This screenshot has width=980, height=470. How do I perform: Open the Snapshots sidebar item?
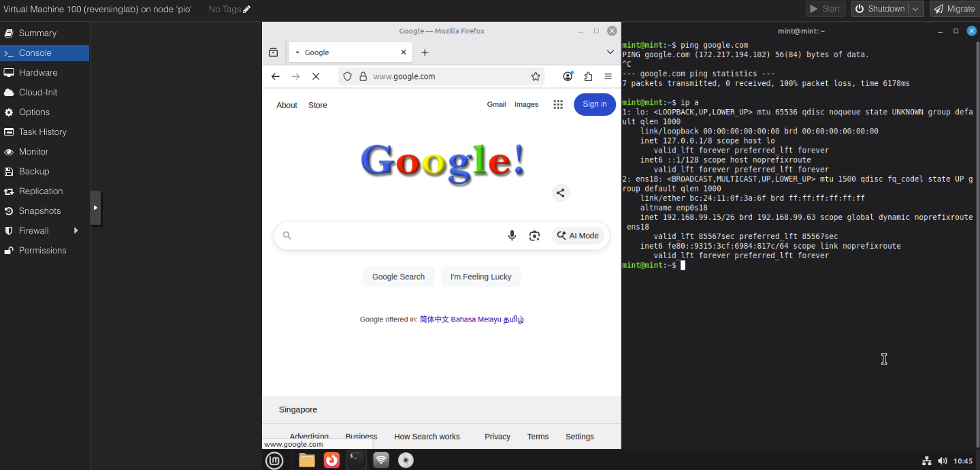point(39,211)
